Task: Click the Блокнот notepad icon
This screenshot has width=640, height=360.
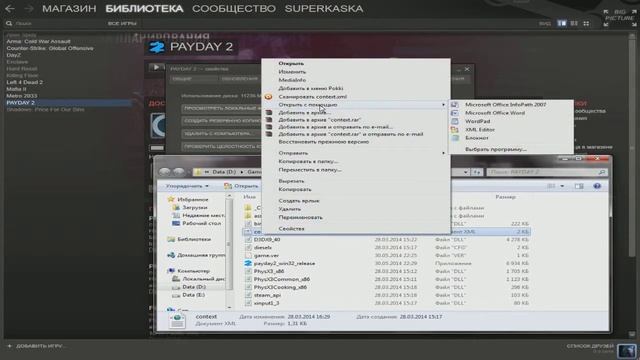Action: [455, 138]
